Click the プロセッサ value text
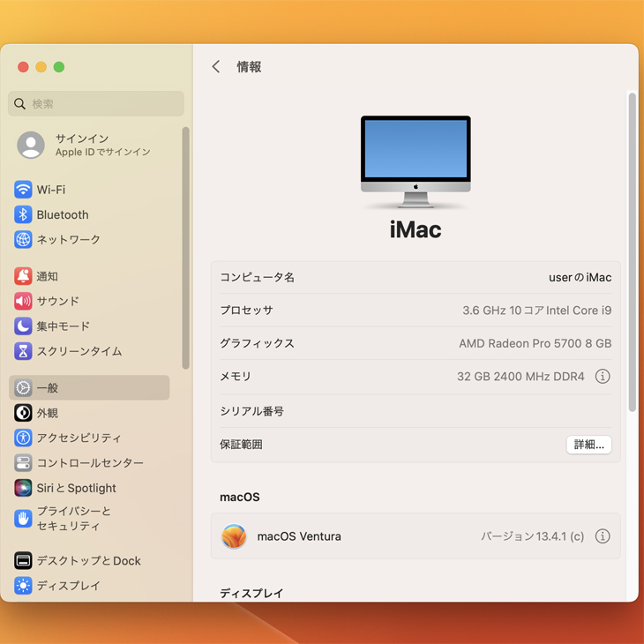The image size is (644, 644). pos(536,310)
